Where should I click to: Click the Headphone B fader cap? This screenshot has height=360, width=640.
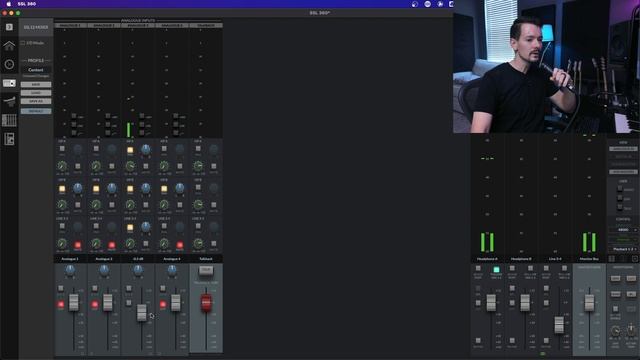pos(525,302)
